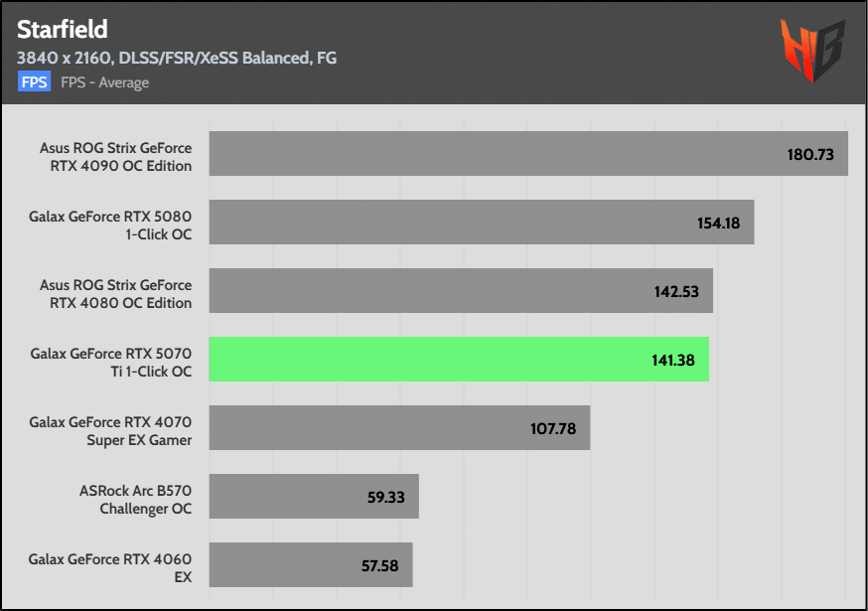Click the value 57.58
The width and height of the screenshot is (868, 611).
379,566
